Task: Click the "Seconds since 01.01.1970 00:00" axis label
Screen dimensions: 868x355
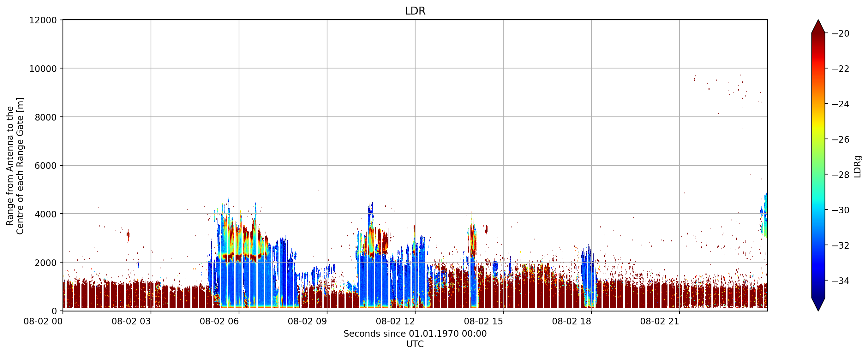Action: 415,334
